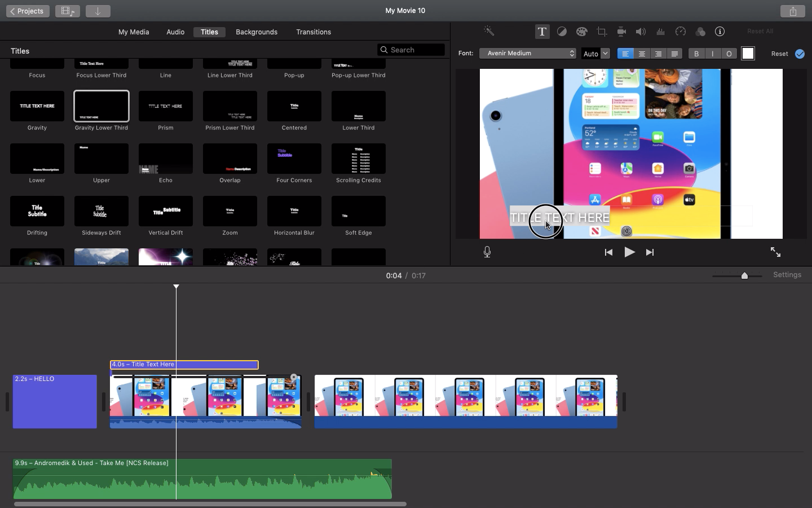Image resolution: width=812 pixels, height=508 pixels.
Task: Open the Clip Filter and Audio Effects icon
Action: click(700, 32)
